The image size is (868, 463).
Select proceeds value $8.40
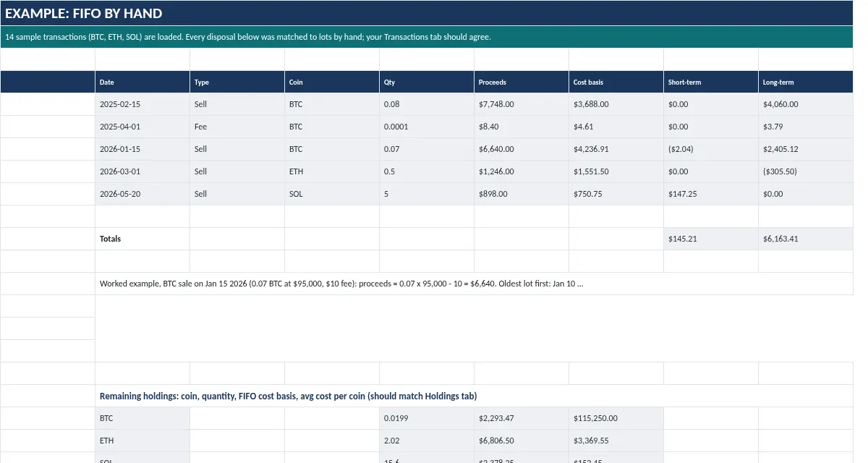tap(522, 127)
